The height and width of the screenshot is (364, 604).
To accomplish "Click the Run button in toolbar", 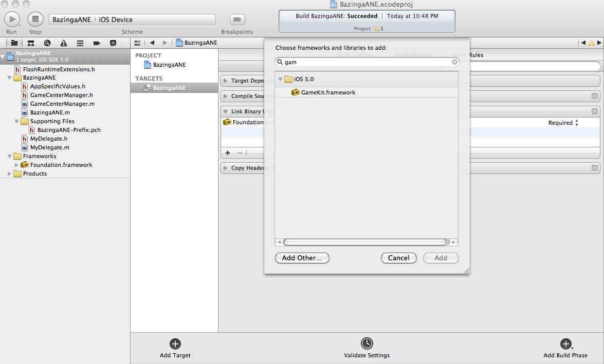I will [11, 20].
